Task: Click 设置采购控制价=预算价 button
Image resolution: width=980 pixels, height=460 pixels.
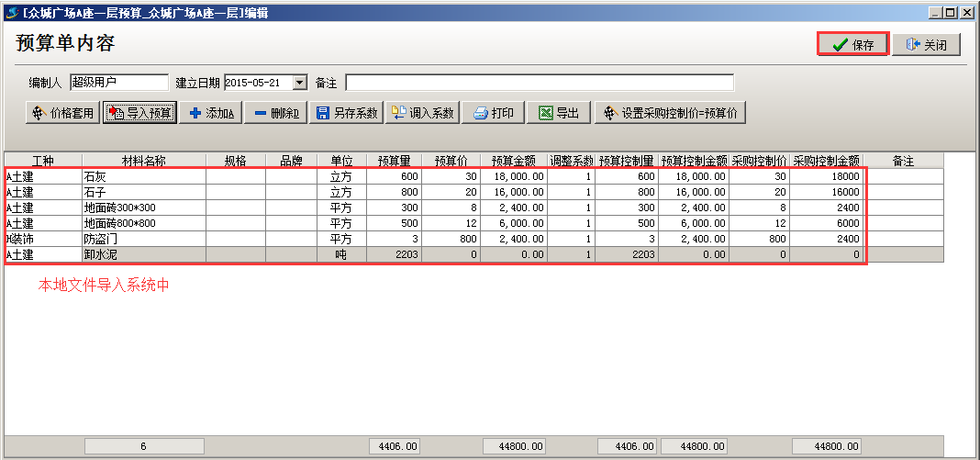Action: [669, 113]
